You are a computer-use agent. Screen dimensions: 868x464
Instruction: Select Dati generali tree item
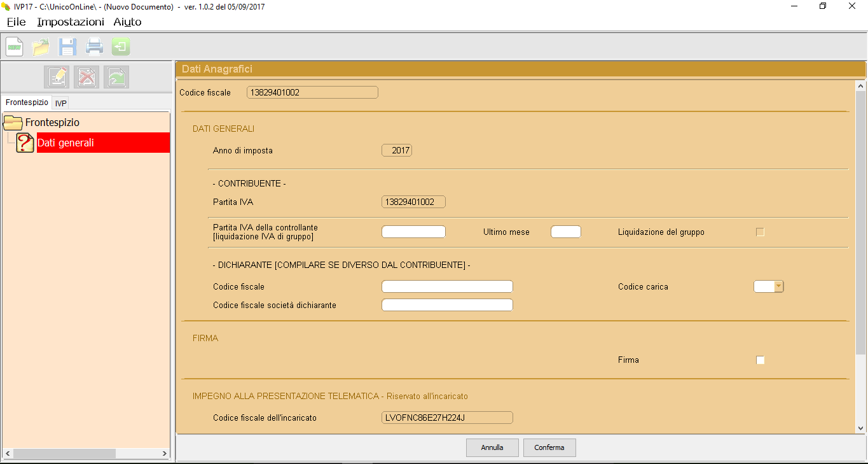tap(65, 143)
